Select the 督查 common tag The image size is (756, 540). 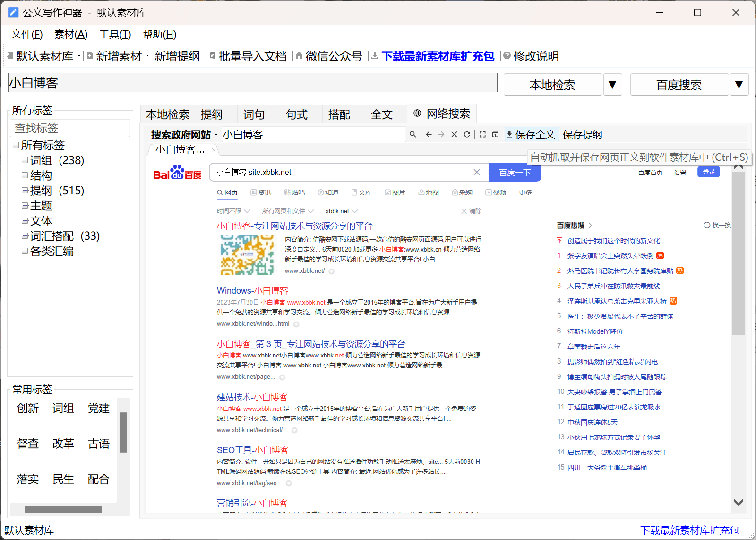coord(28,444)
